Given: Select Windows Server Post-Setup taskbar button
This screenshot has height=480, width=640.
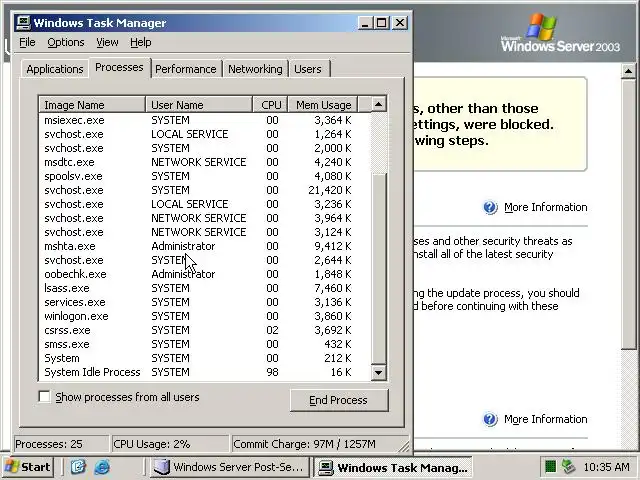Looking at the screenshot, I should point(229,467).
